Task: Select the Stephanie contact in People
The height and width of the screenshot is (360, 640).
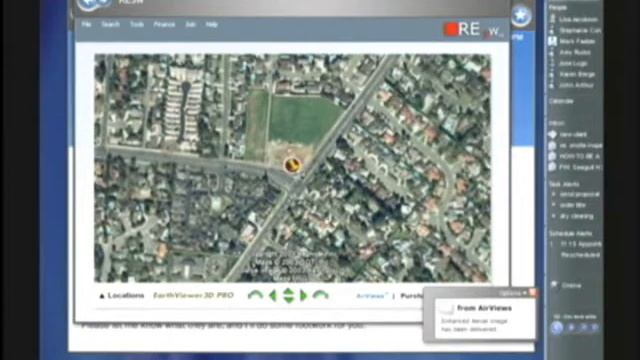Action: pos(580,30)
